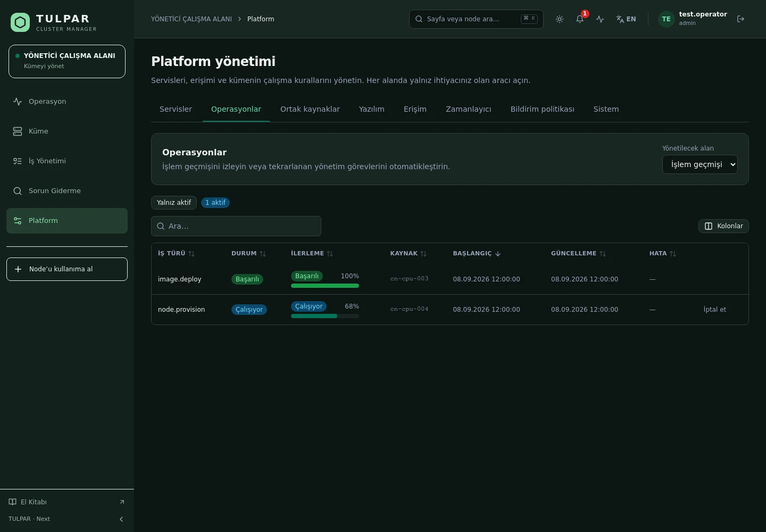Open El Kitabı external link icon
Screen dimensions: 766x532
pos(122,502)
